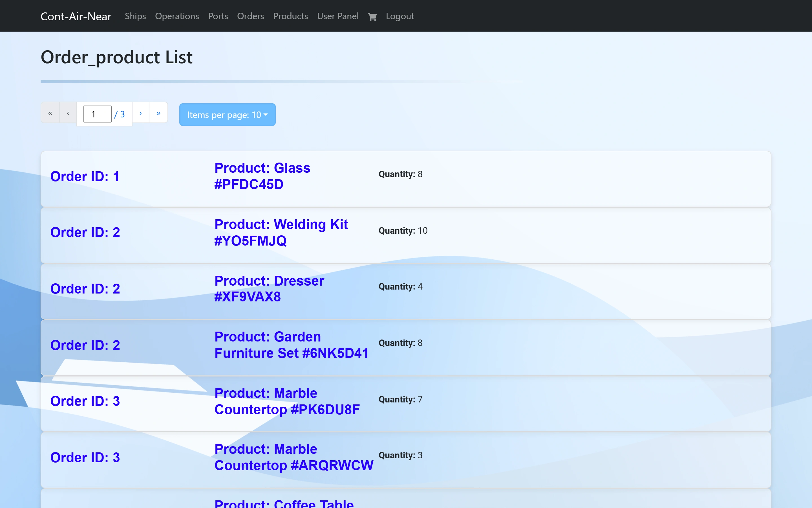812x508 pixels.
Task: Open Product: Dresser #XF9VAX8
Action: (270, 289)
